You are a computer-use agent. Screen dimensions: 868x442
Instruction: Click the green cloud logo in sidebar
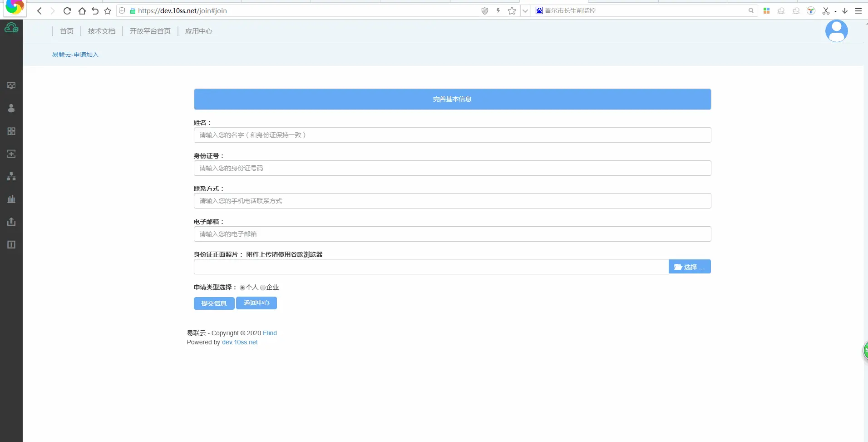coord(11,29)
